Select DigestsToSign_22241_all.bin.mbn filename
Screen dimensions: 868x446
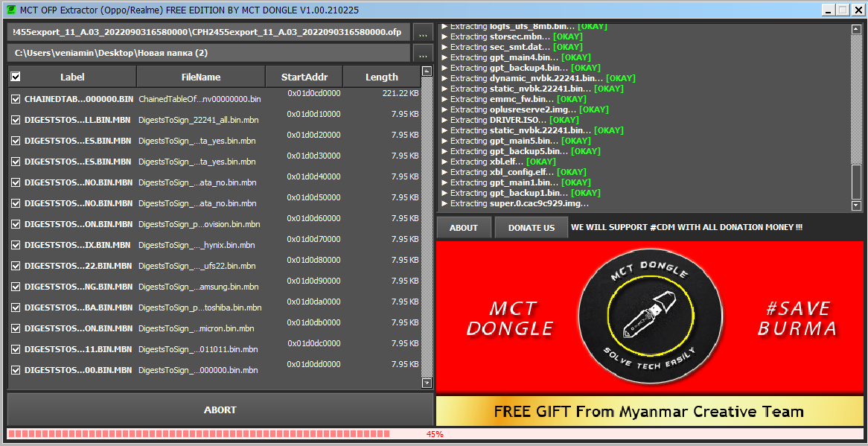tap(198, 120)
